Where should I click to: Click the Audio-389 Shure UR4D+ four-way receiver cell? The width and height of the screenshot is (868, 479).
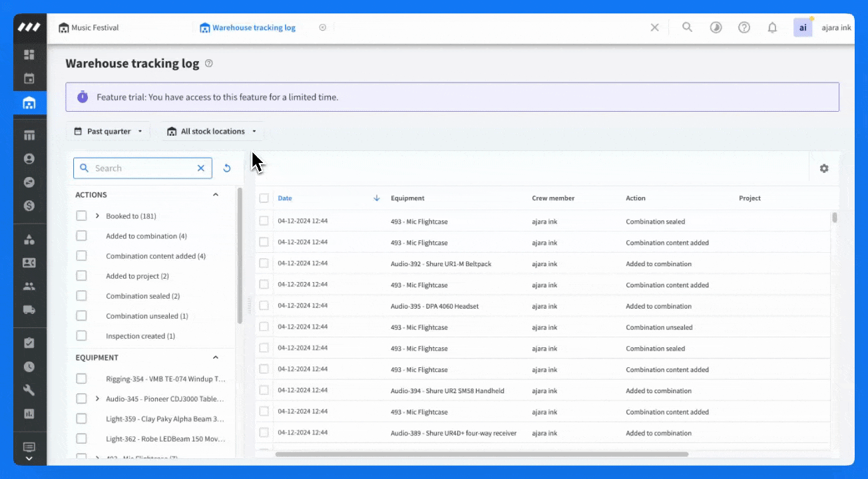[x=453, y=433]
